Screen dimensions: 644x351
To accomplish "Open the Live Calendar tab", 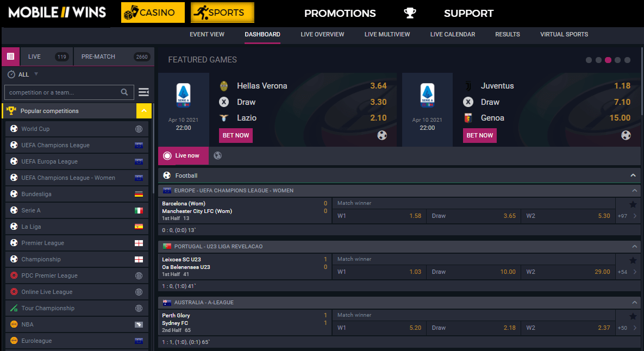I will tap(453, 34).
